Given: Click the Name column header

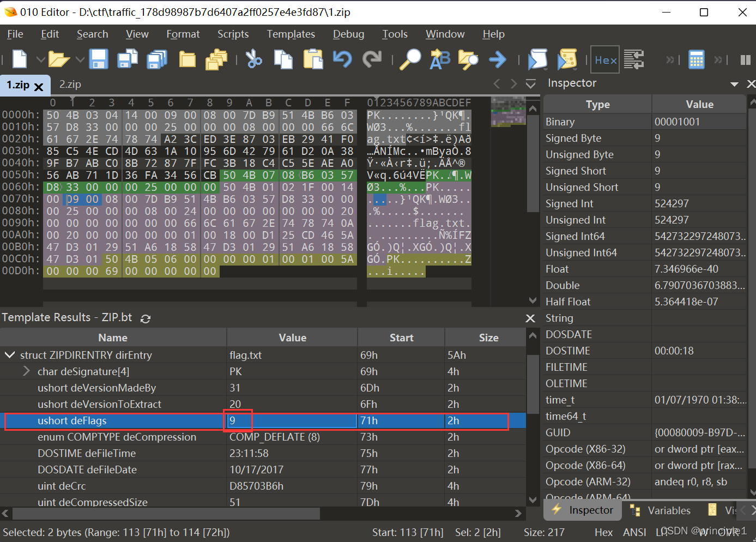Looking at the screenshot, I should (113, 338).
